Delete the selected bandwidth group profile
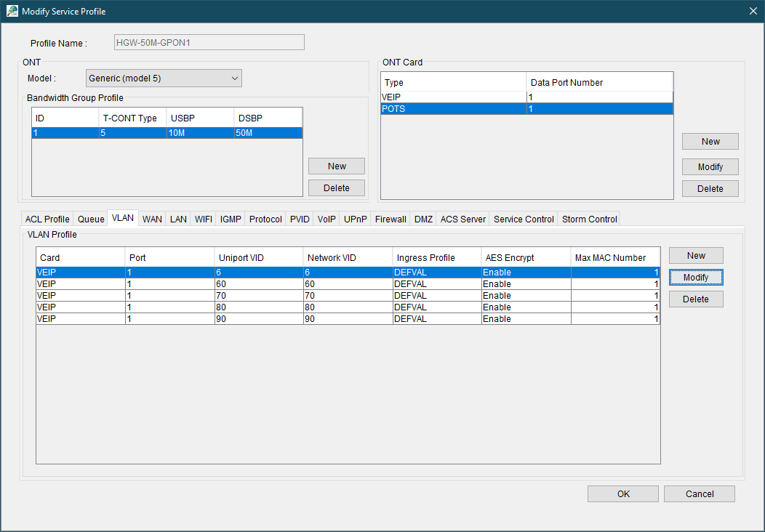765x532 pixels. (x=337, y=188)
